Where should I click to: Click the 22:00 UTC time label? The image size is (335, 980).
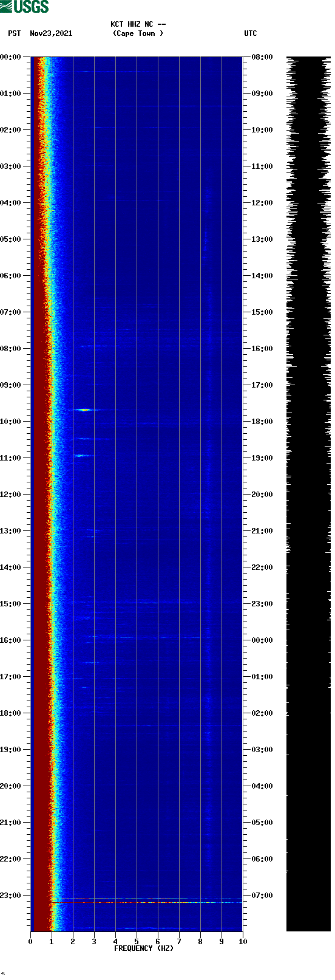262,567
